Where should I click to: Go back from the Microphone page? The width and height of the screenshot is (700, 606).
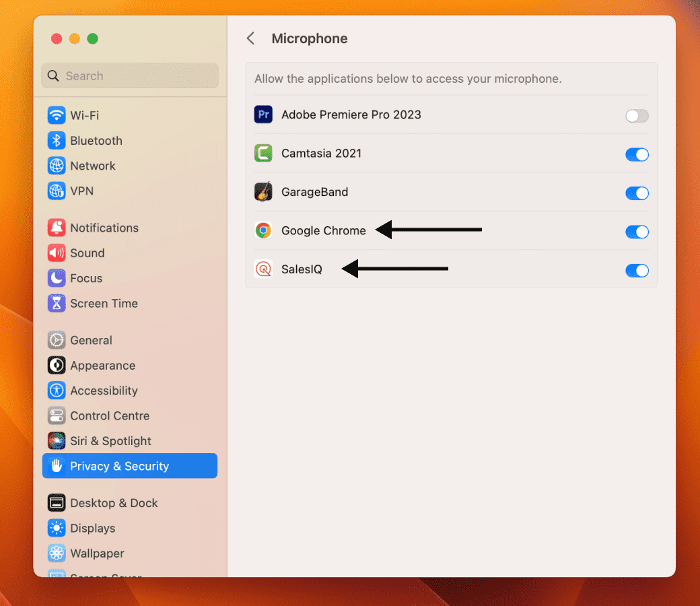[x=251, y=38]
